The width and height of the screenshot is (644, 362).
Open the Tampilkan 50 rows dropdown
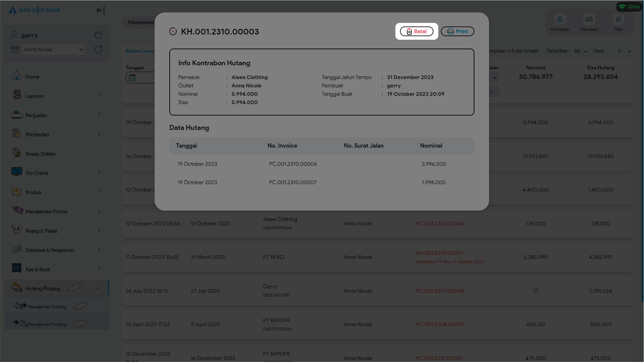(581, 51)
